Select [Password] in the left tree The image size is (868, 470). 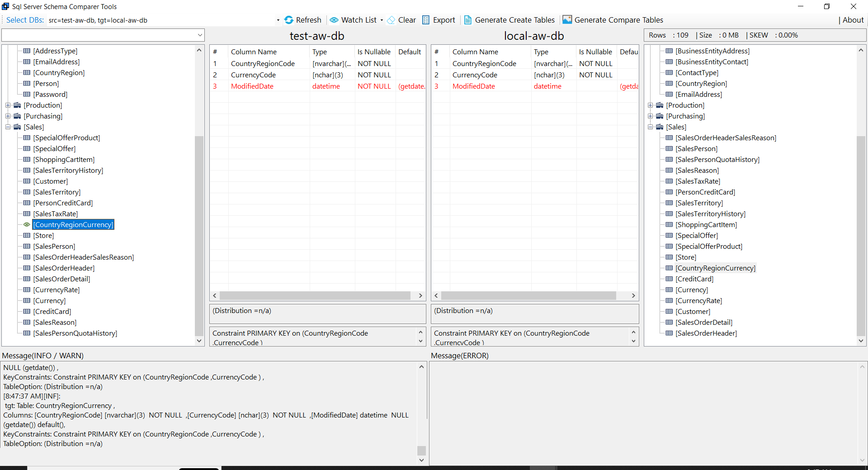pyautogui.click(x=50, y=94)
